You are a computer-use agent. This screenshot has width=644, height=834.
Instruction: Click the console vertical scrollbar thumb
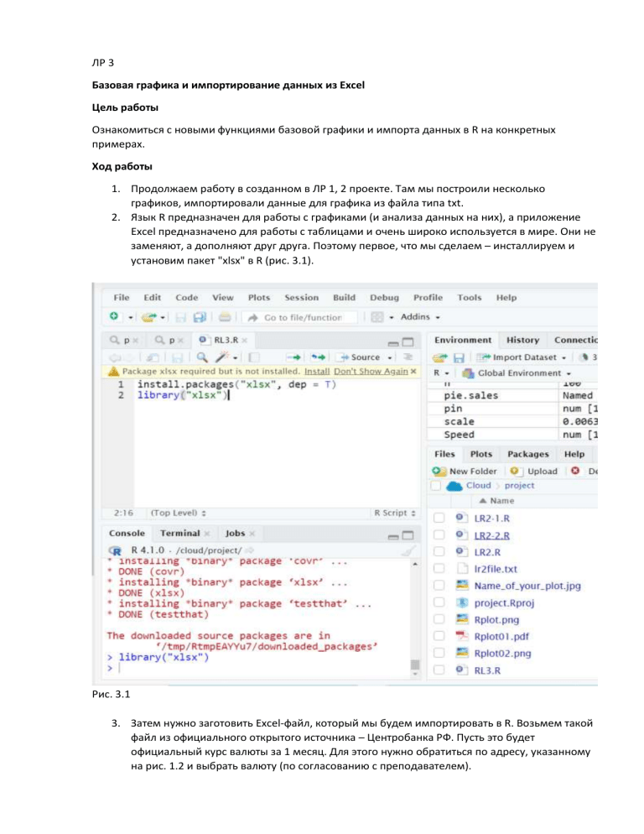(x=415, y=665)
